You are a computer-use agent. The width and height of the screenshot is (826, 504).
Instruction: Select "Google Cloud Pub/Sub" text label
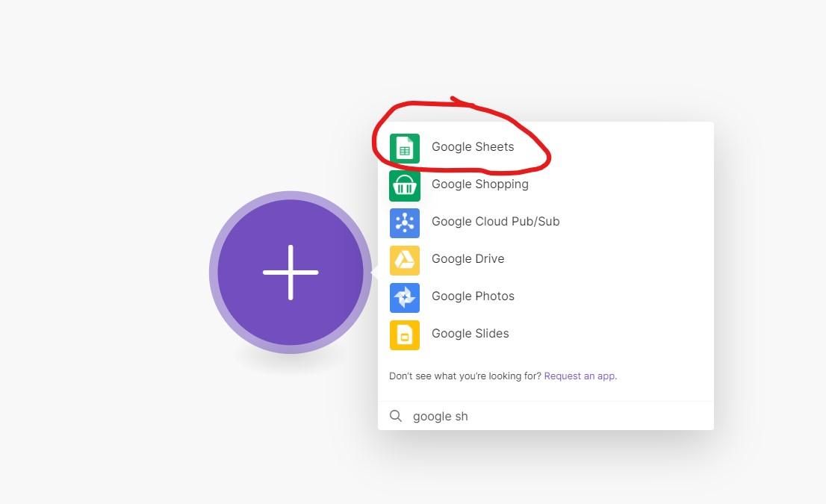[496, 222]
